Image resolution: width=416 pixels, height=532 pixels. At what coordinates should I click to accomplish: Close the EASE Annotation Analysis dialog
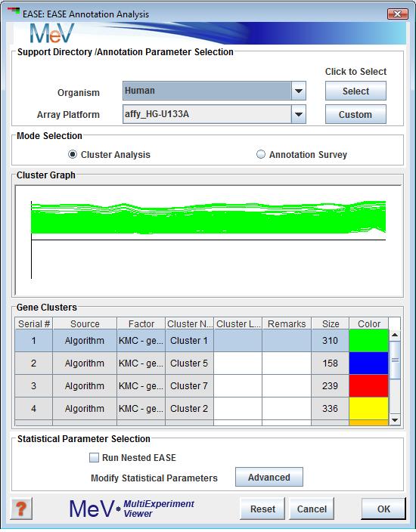pyautogui.click(x=397, y=14)
